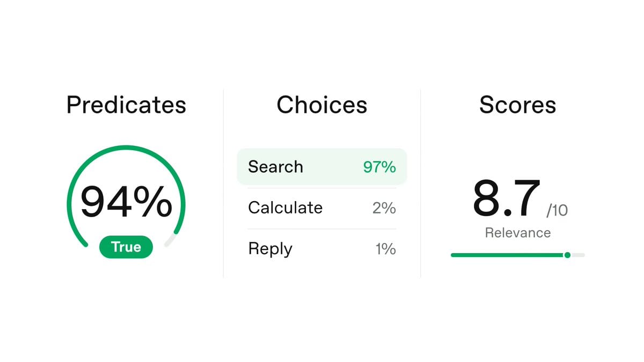Click the /10 score denominator
This screenshot has width=644, height=362.
tap(557, 211)
